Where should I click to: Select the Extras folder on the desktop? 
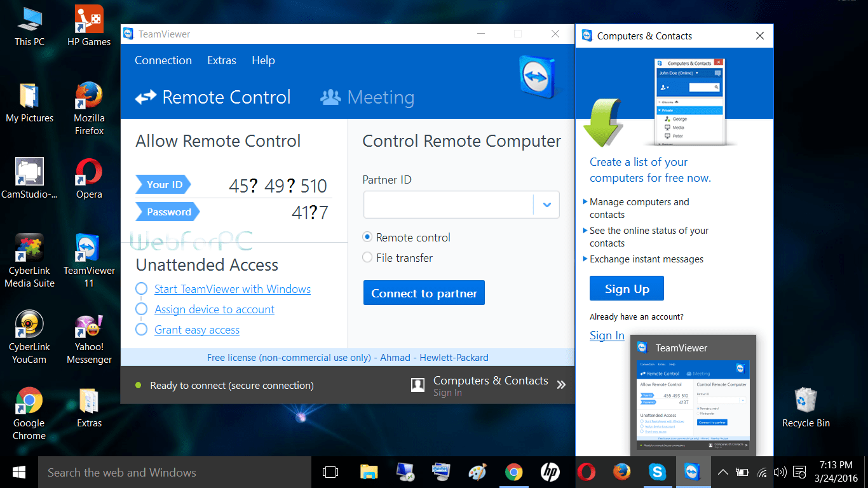pos(89,407)
